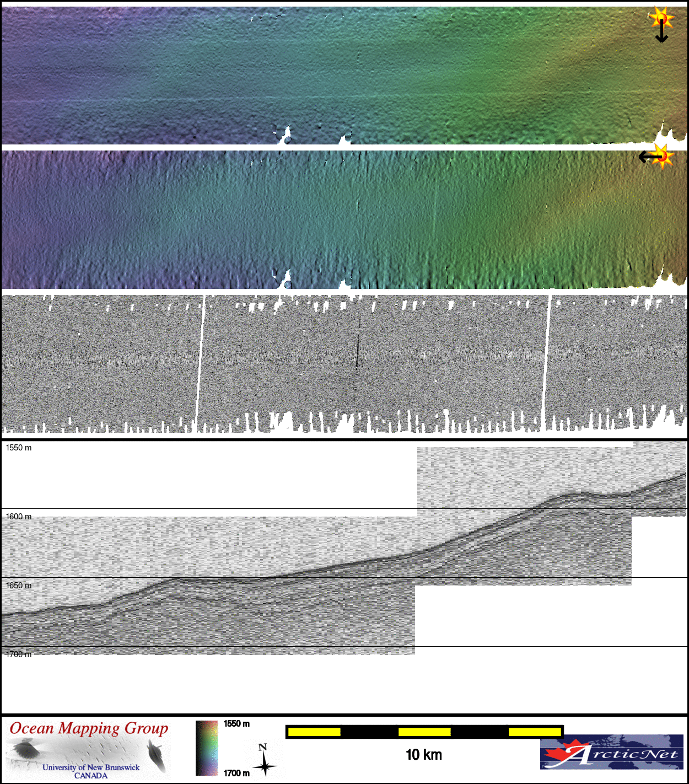Image resolution: width=689 pixels, height=784 pixels.
Task: Click the left white line in backscatter panel
Action: point(201,364)
